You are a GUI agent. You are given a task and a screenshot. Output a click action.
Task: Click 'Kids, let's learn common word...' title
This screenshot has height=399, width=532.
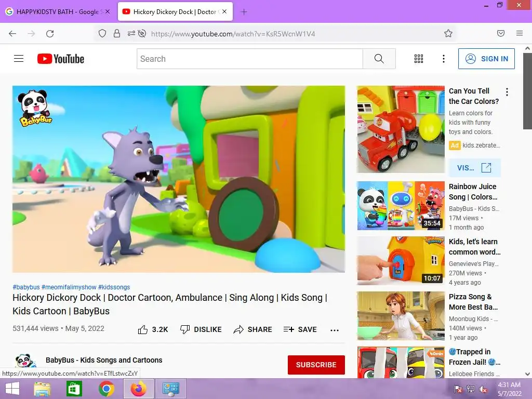click(x=475, y=247)
